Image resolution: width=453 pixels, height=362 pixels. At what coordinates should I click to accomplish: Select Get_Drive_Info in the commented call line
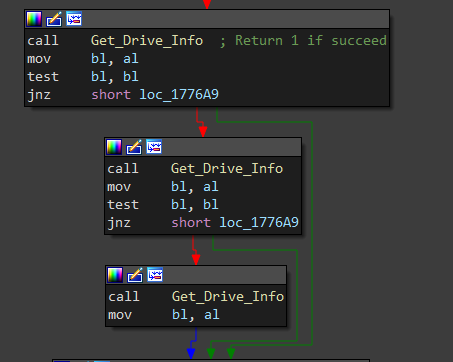(x=147, y=41)
